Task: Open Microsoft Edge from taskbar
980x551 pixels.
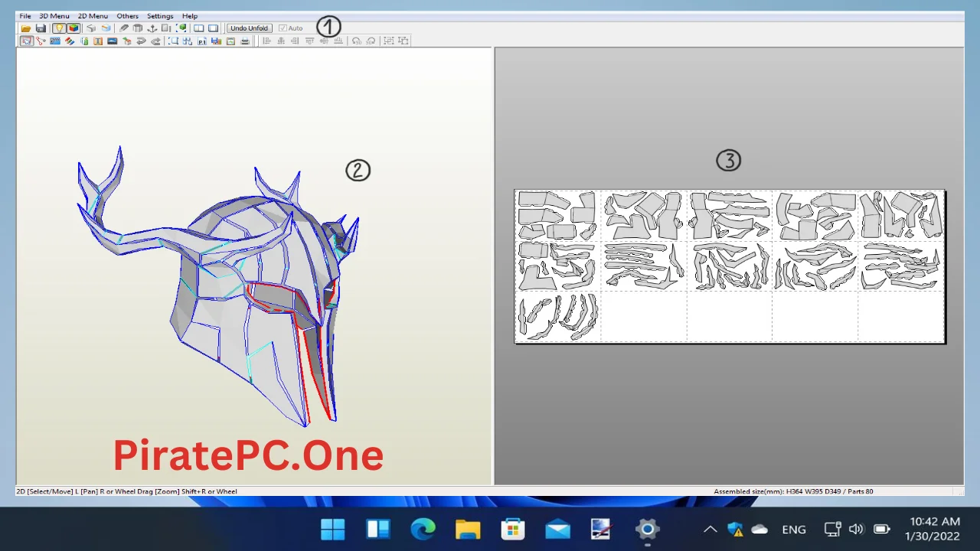Action: 423,529
